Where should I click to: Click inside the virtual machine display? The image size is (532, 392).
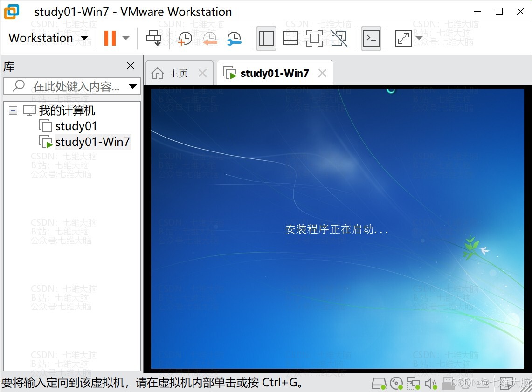(338, 229)
